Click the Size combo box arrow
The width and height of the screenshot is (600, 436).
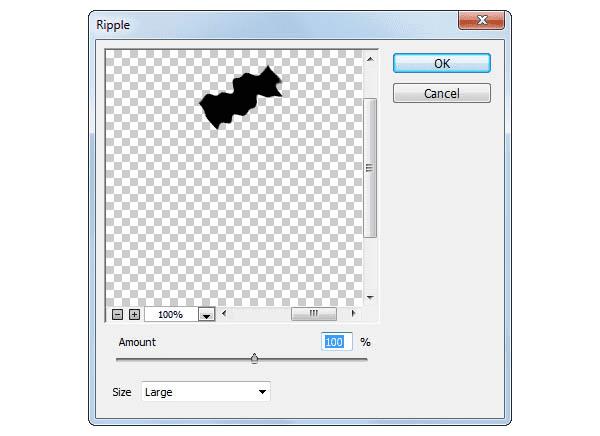tap(262, 392)
